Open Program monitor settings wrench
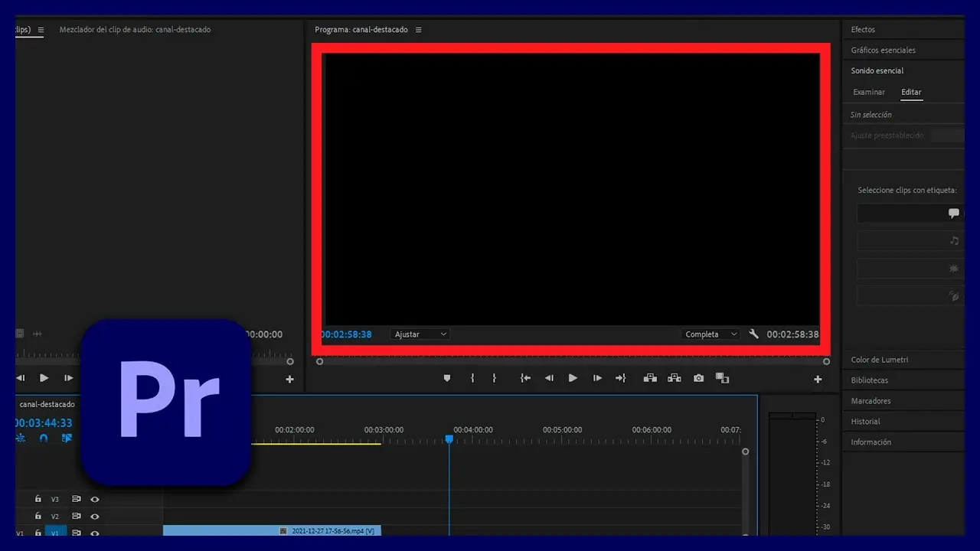Viewport: 980px width, 551px height. (754, 334)
